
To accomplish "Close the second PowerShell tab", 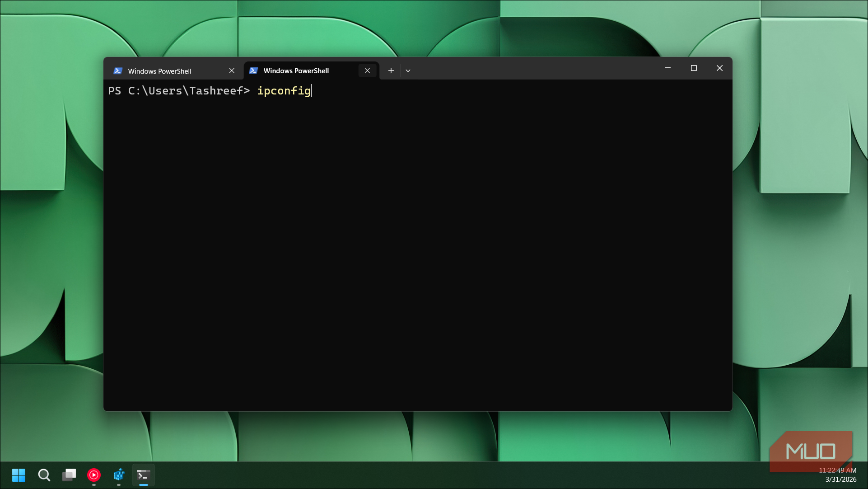I will [367, 71].
